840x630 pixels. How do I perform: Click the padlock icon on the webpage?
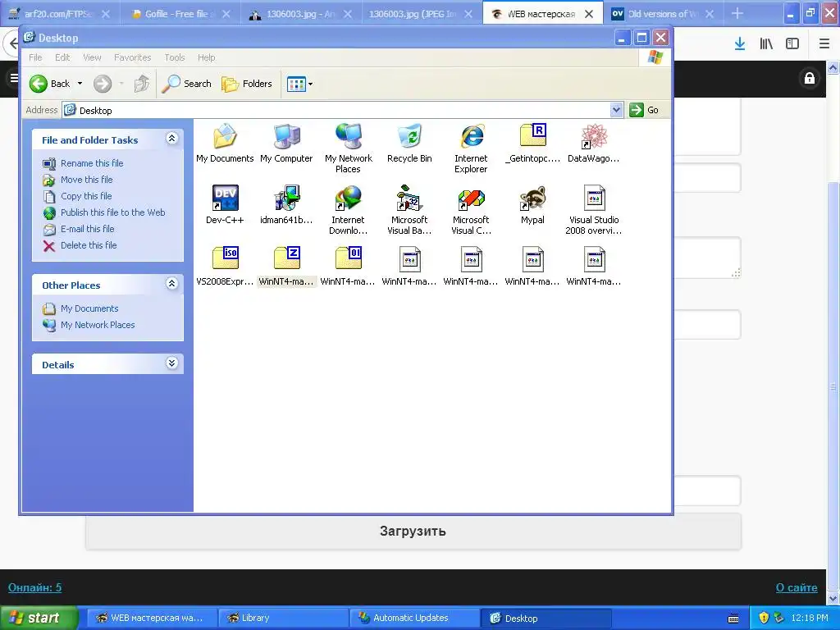coord(810,78)
